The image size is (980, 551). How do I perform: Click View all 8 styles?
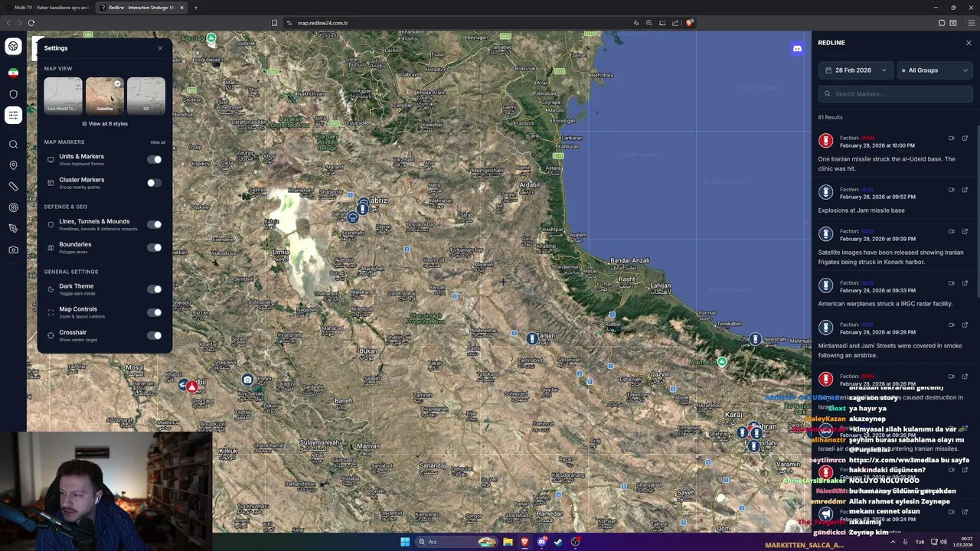(x=105, y=123)
